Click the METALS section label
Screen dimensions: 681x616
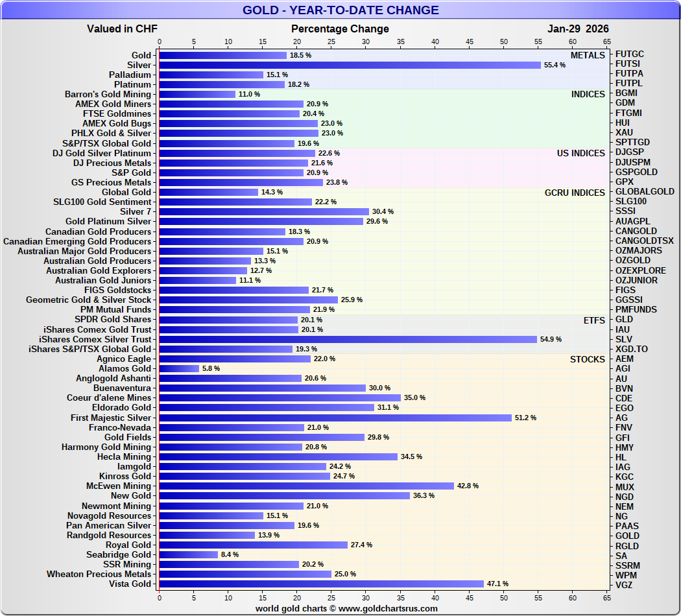[588, 55]
